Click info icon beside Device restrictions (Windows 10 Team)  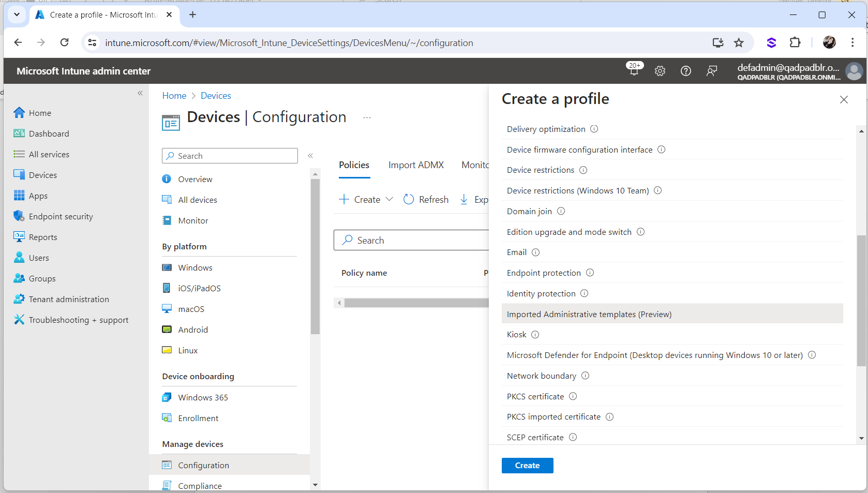[658, 190]
